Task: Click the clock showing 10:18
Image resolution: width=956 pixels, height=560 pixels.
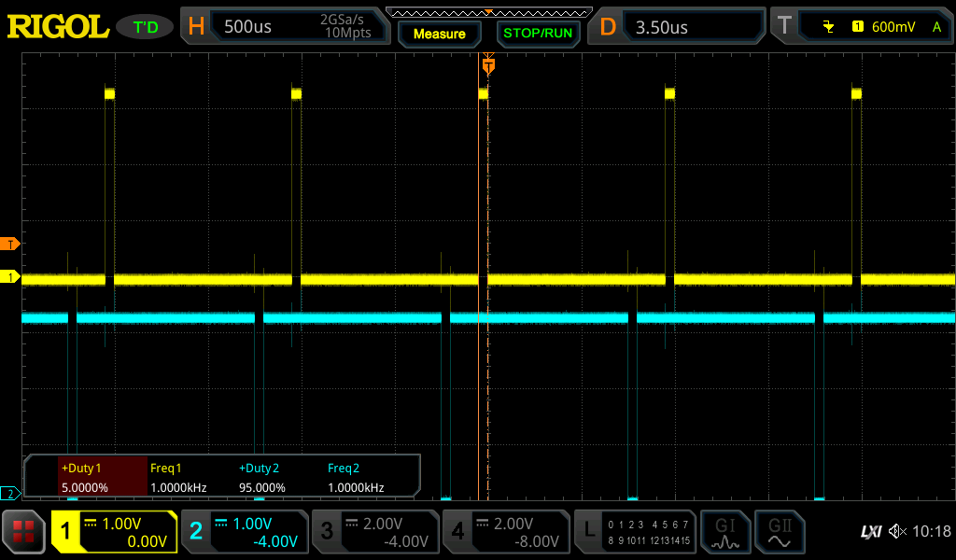Action: point(932,531)
